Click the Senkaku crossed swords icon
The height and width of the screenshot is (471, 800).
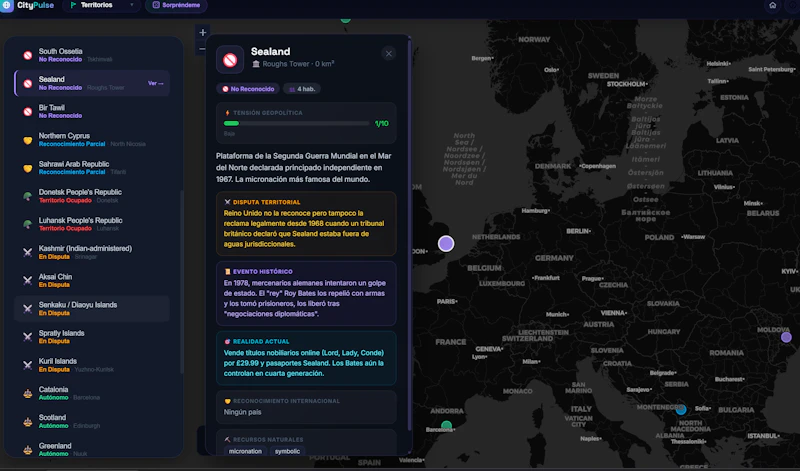pyautogui.click(x=28, y=309)
